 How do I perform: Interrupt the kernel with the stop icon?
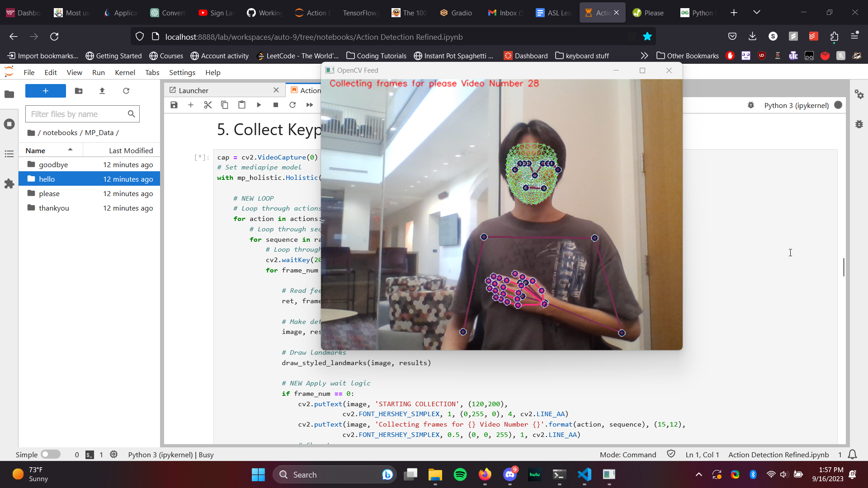pos(276,105)
